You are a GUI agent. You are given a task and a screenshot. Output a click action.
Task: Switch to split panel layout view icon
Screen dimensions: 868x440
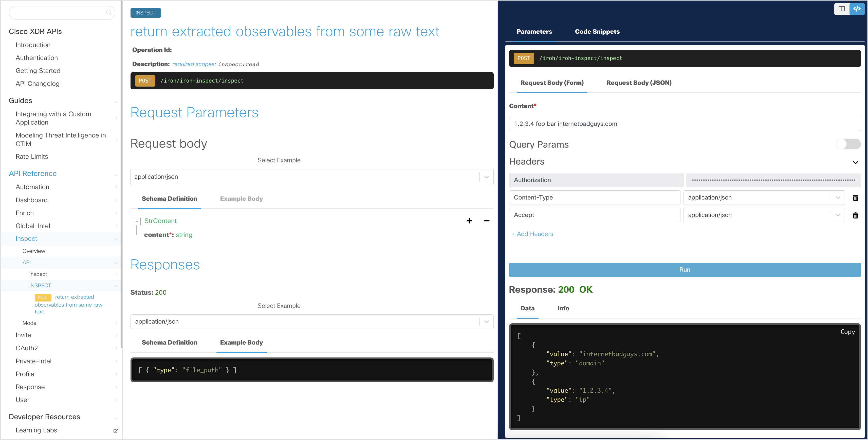click(841, 9)
